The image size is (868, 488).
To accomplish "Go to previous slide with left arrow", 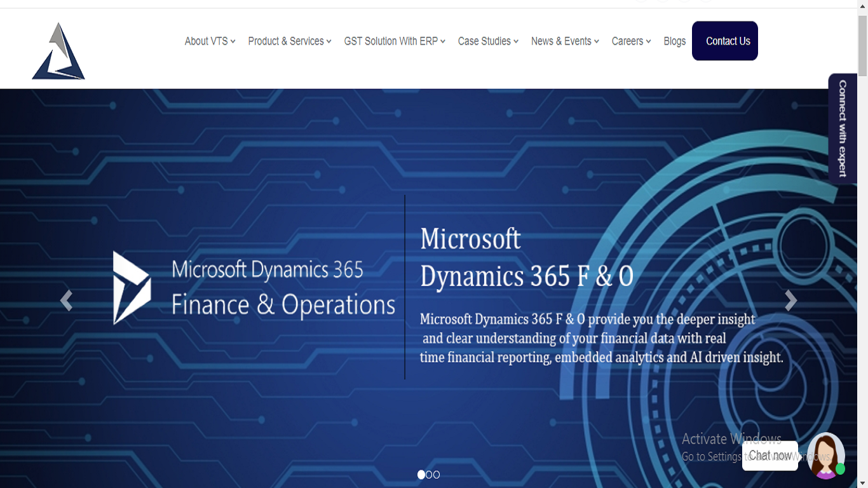I will (66, 301).
